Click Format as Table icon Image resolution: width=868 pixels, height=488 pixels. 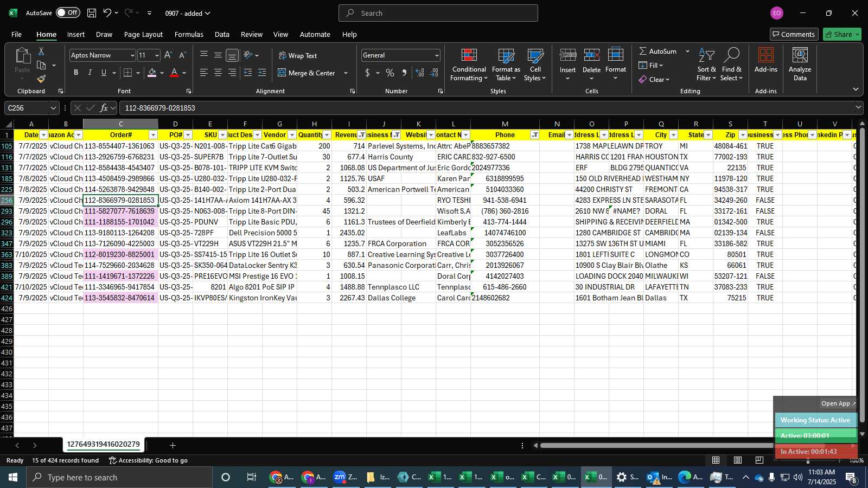point(506,65)
